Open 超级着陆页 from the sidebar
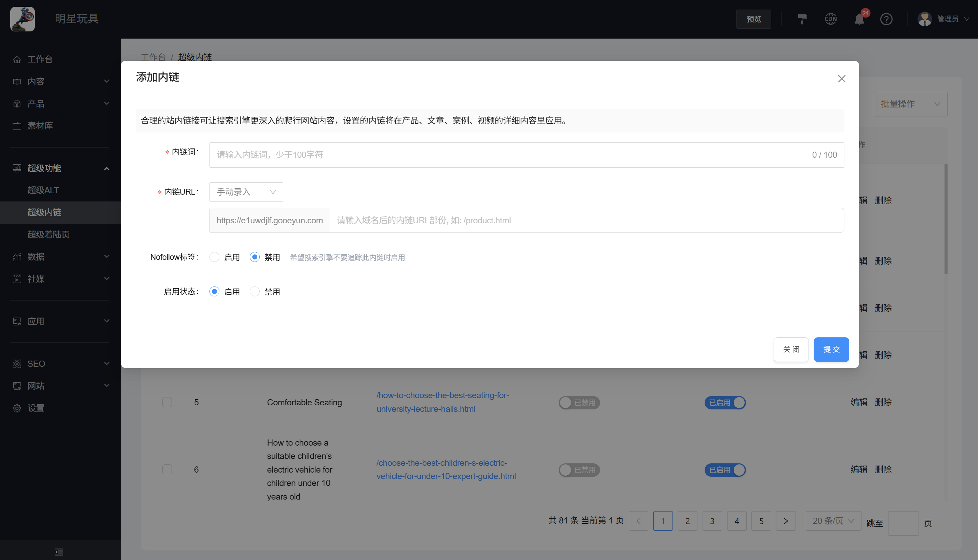This screenshot has height=560, width=978. pyautogui.click(x=49, y=235)
